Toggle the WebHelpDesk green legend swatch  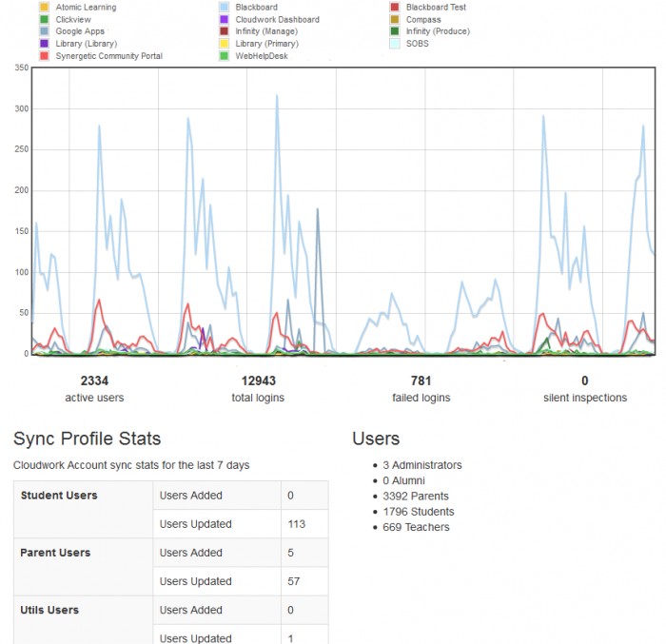pos(224,56)
